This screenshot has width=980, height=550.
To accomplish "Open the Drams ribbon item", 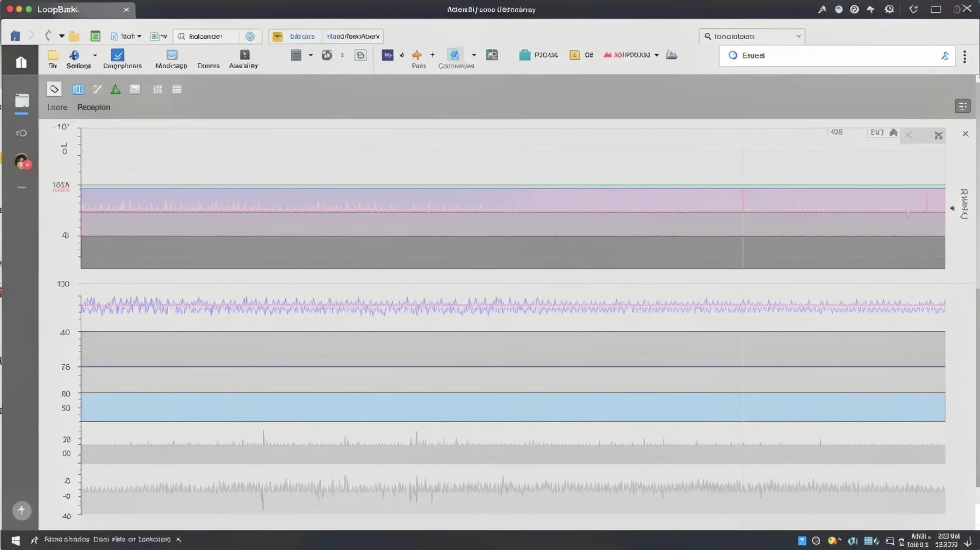I will [208, 66].
